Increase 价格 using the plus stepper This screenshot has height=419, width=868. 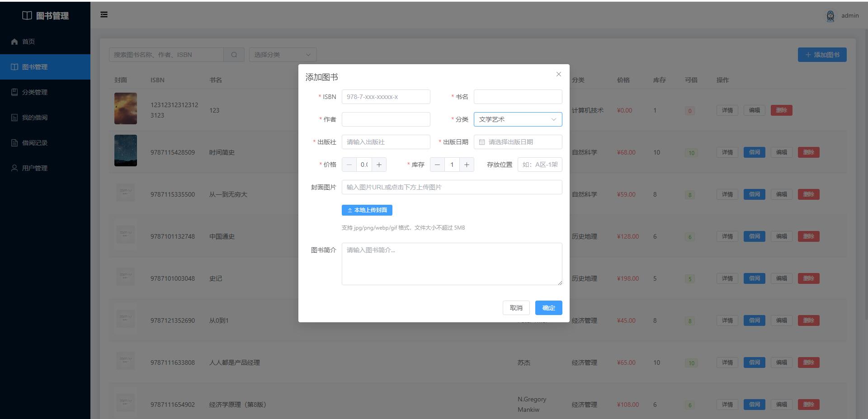[x=379, y=165]
